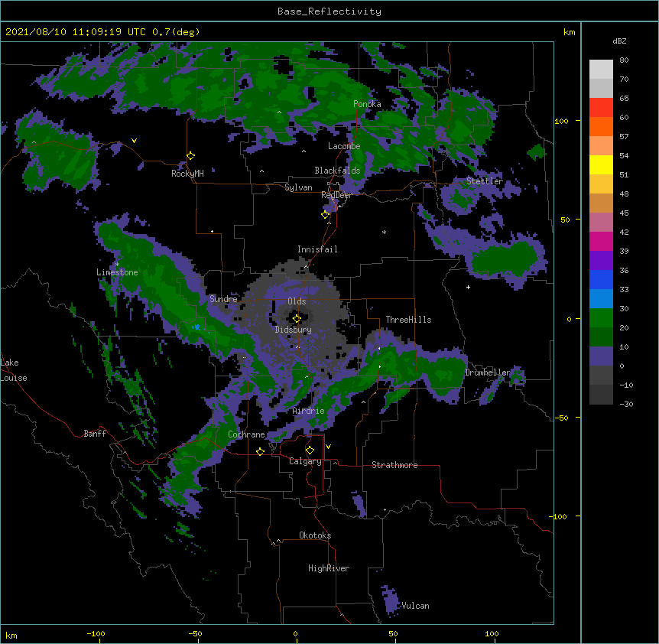Click the Didsbury town label
The image size is (659, 644).
[x=294, y=330]
